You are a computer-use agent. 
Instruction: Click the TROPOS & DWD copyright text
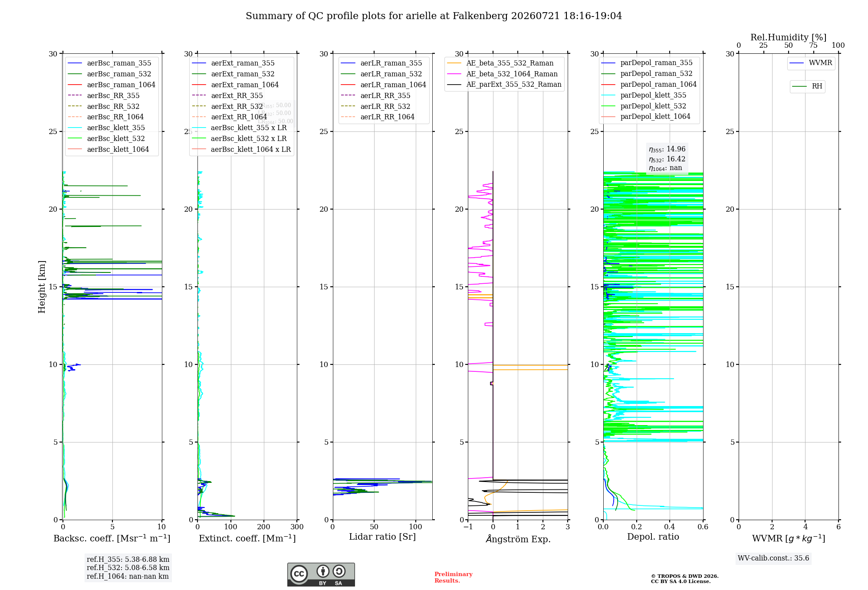tap(684, 579)
